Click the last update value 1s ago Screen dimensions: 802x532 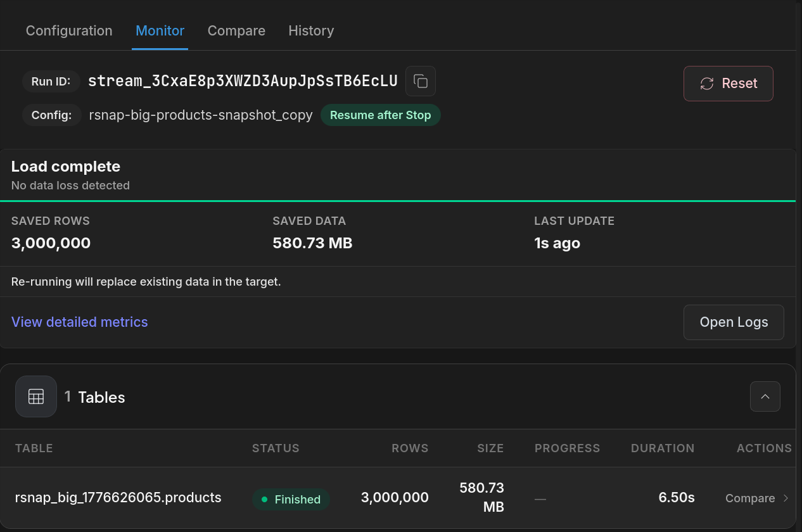tap(557, 243)
